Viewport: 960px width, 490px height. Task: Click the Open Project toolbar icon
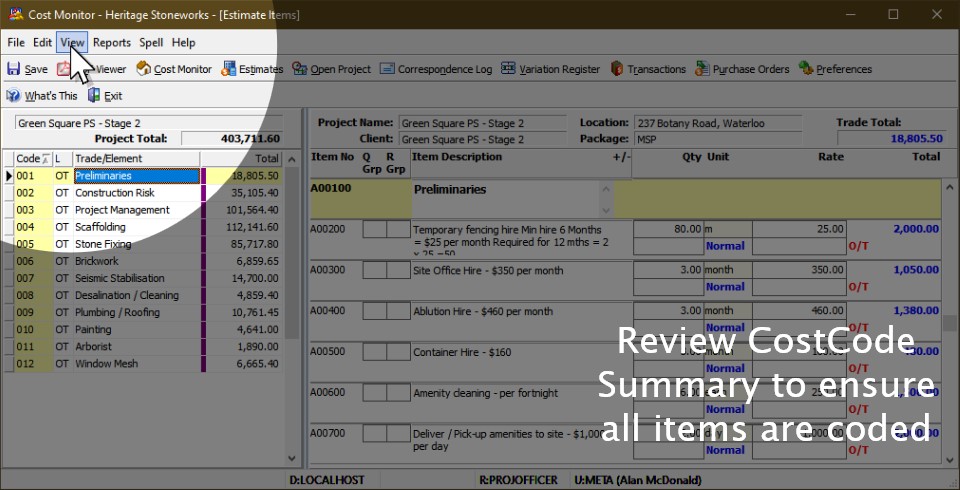(x=299, y=69)
